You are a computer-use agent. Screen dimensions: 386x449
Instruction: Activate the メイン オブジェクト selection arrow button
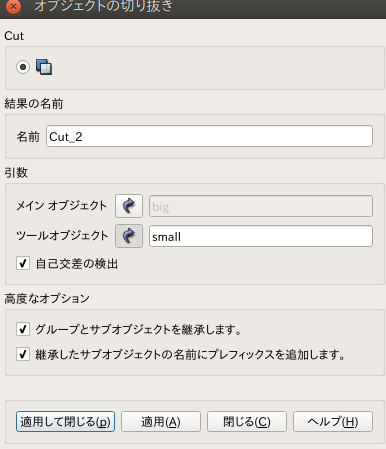(129, 206)
